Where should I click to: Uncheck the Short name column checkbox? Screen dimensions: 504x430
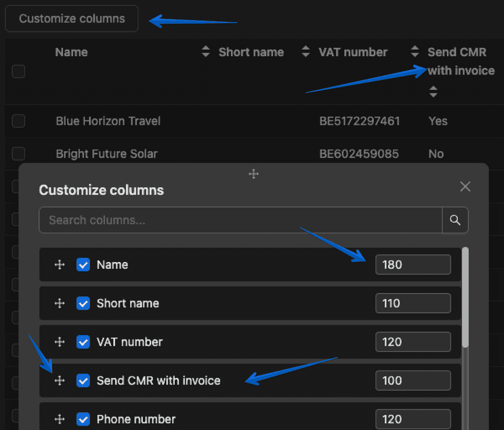pyautogui.click(x=83, y=303)
